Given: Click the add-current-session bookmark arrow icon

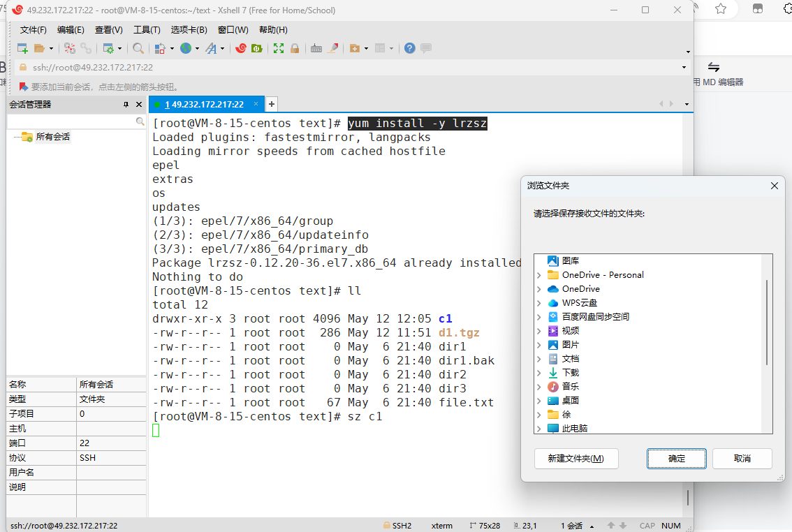Looking at the screenshot, I should click(23, 87).
